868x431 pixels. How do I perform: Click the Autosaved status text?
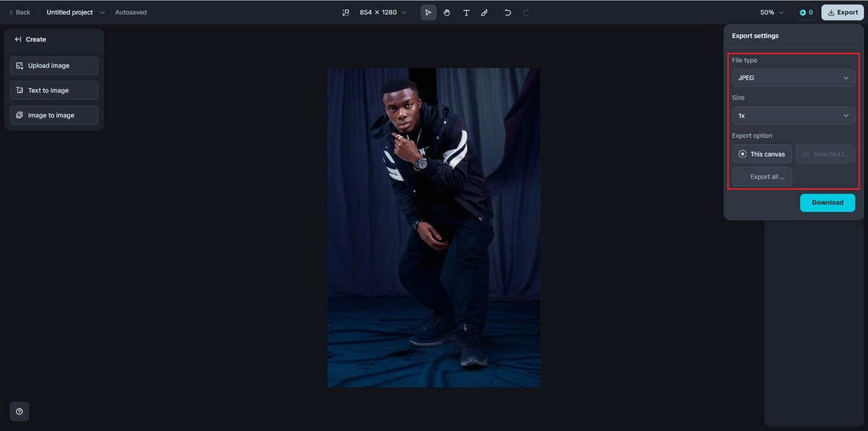[x=131, y=12]
